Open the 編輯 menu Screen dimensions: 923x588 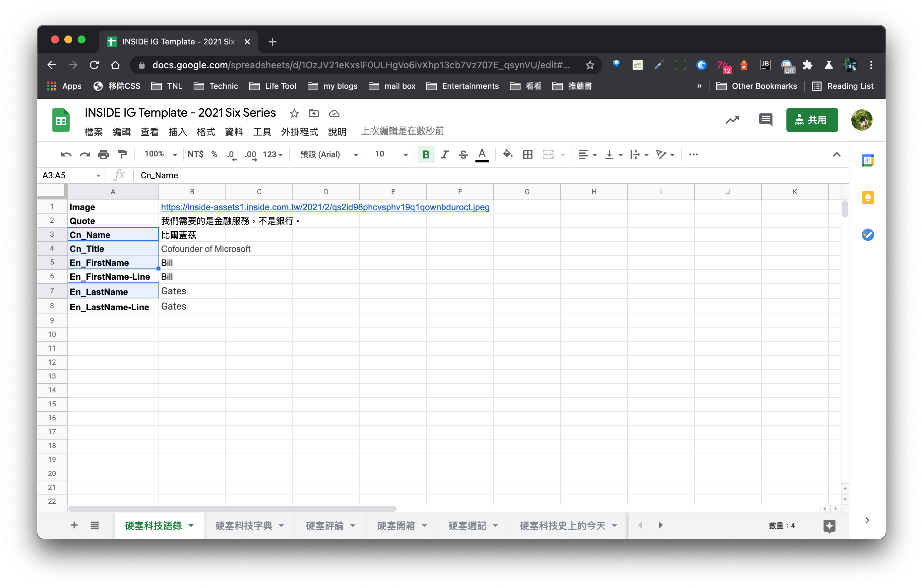tap(121, 132)
